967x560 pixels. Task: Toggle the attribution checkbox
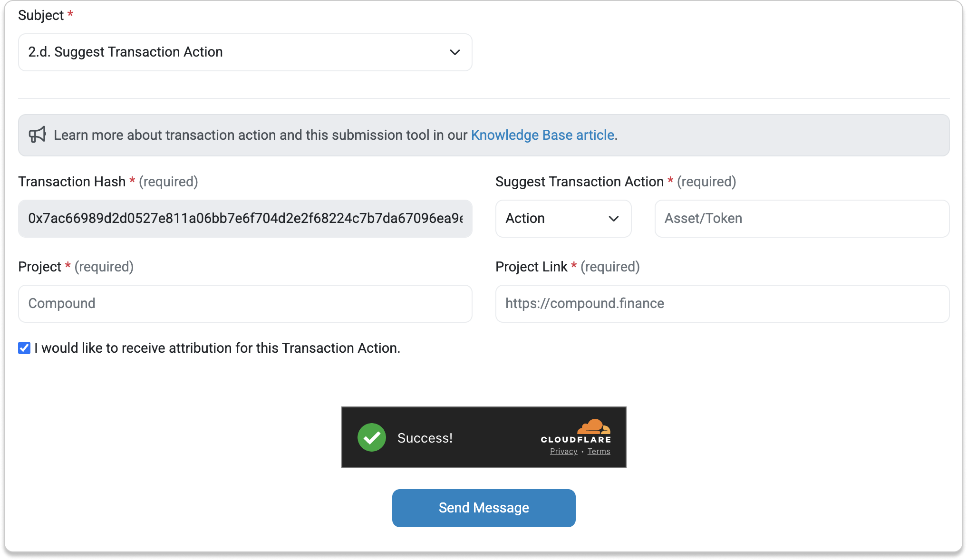click(24, 348)
